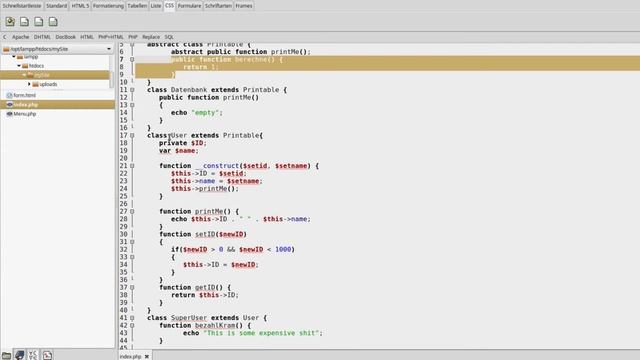Select the Menu.php file
The height and width of the screenshot is (360, 640).
[x=58, y=114]
